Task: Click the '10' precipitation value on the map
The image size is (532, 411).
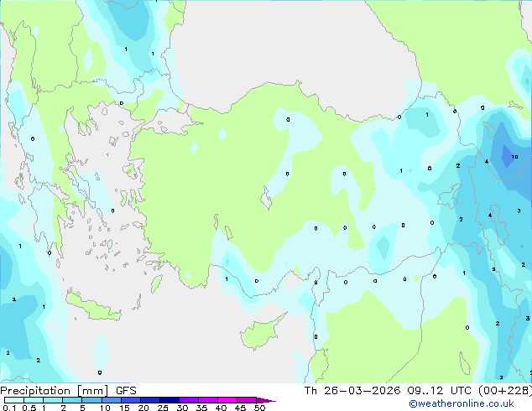Action: click(x=514, y=157)
